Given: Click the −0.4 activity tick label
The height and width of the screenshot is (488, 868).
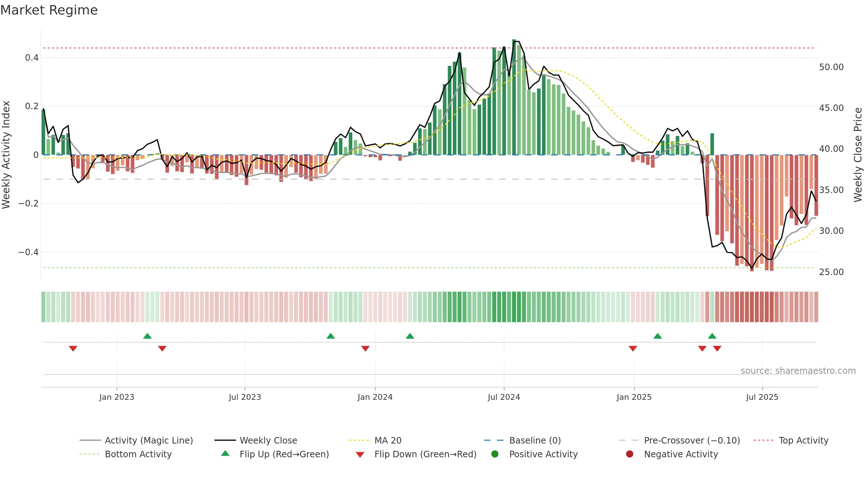Looking at the screenshot, I should click(28, 252).
